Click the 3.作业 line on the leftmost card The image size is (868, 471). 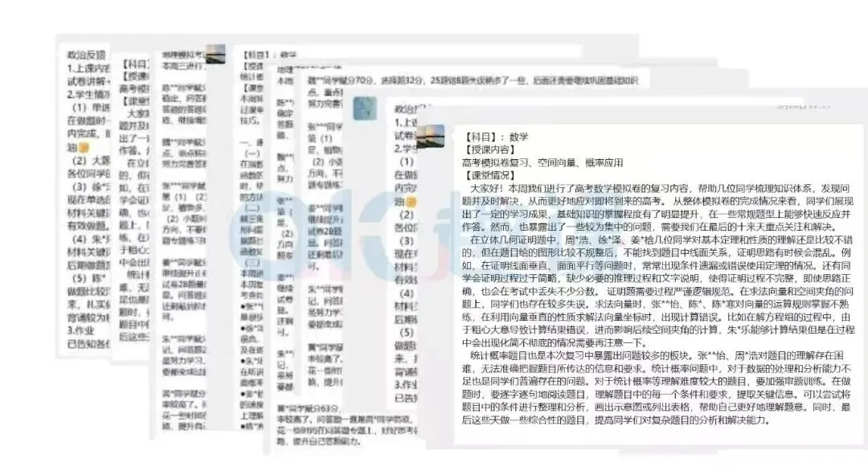81,330
